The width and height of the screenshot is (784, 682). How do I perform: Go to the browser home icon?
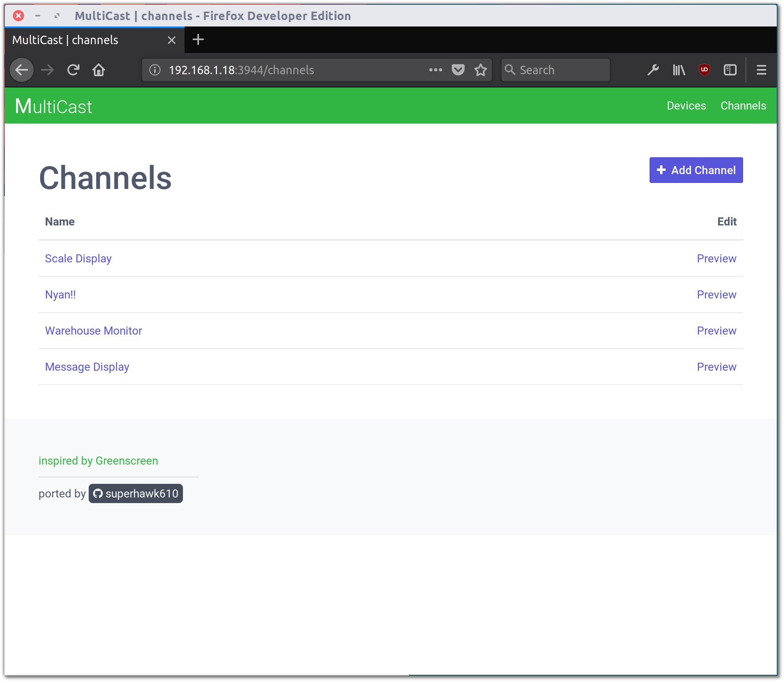point(99,70)
